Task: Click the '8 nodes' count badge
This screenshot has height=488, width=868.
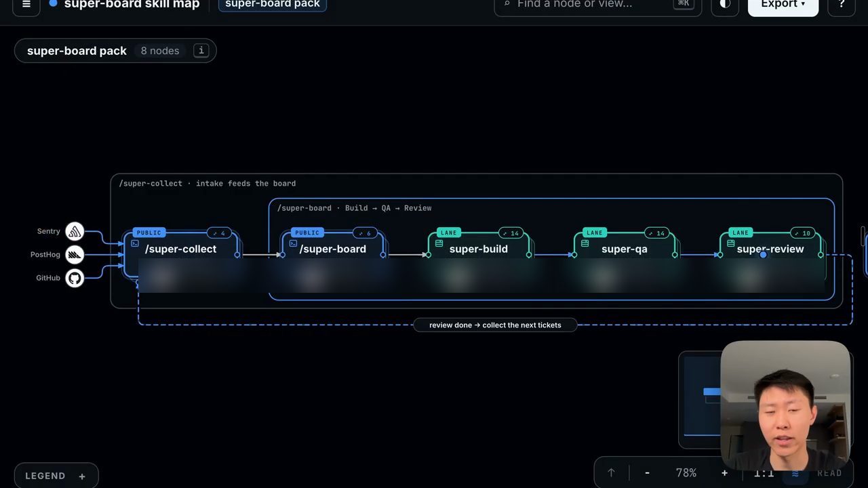Action: (x=160, y=51)
